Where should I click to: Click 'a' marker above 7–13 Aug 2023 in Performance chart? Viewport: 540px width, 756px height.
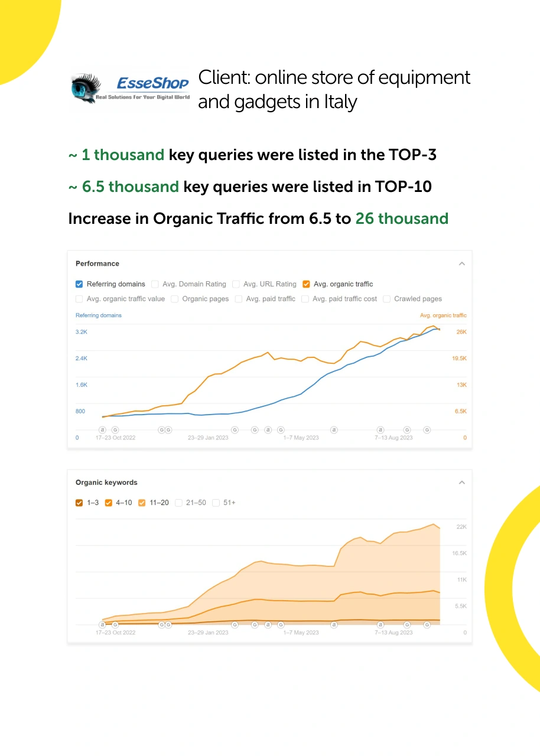click(x=380, y=430)
